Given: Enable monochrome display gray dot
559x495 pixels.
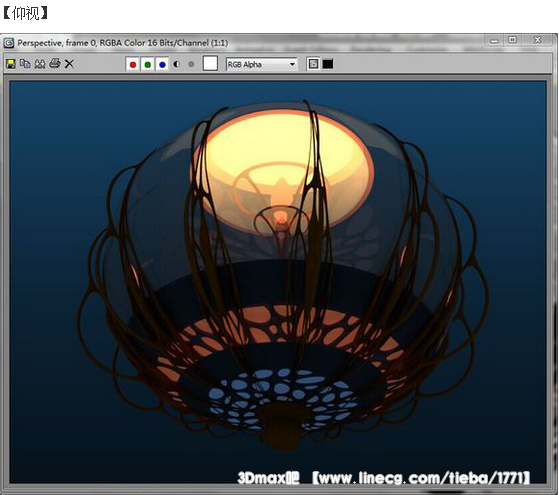Looking at the screenshot, I should pyautogui.click(x=191, y=65).
